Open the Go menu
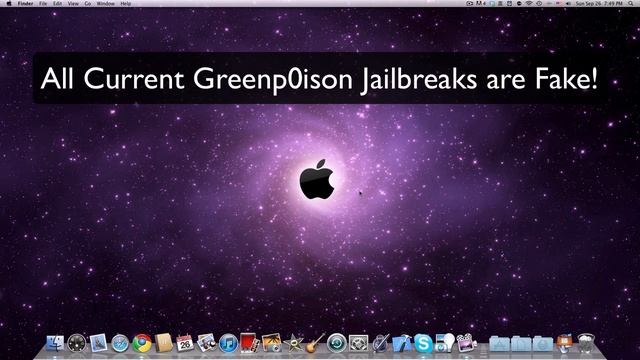 point(88,3)
